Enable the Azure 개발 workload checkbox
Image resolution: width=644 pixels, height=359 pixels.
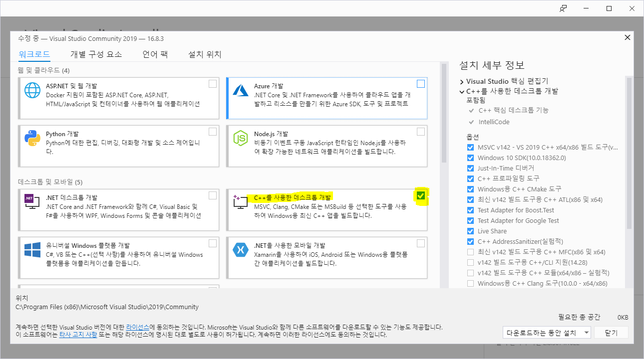(x=421, y=84)
